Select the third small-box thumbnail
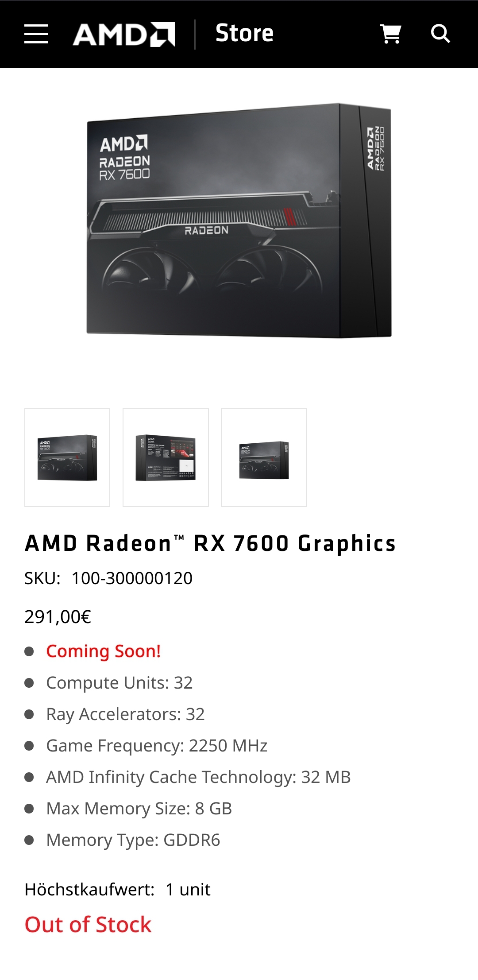The image size is (478, 980). pos(264,457)
